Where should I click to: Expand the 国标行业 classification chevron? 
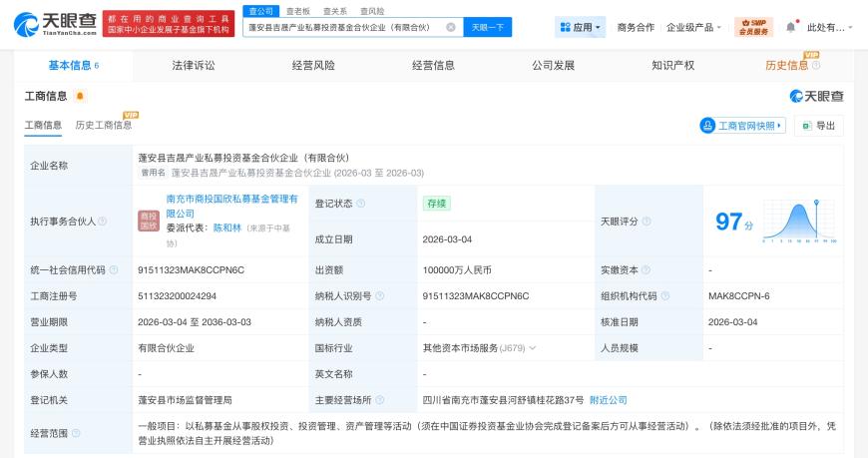click(x=533, y=348)
